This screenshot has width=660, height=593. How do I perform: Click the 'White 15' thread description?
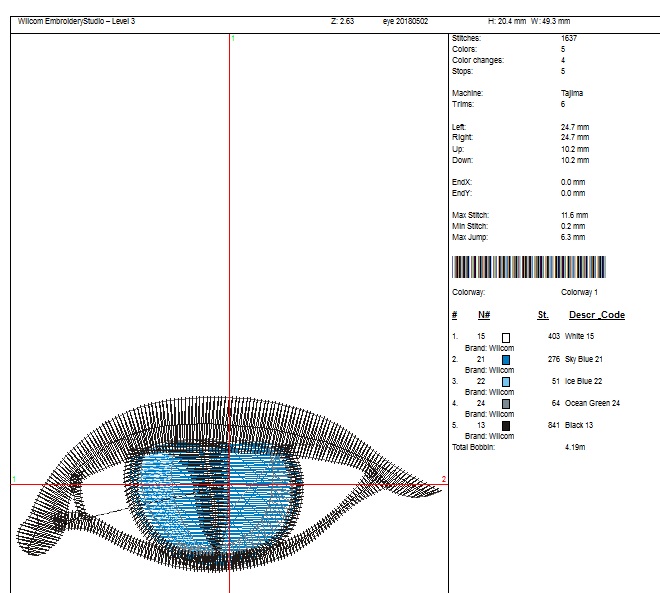coord(579,336)
